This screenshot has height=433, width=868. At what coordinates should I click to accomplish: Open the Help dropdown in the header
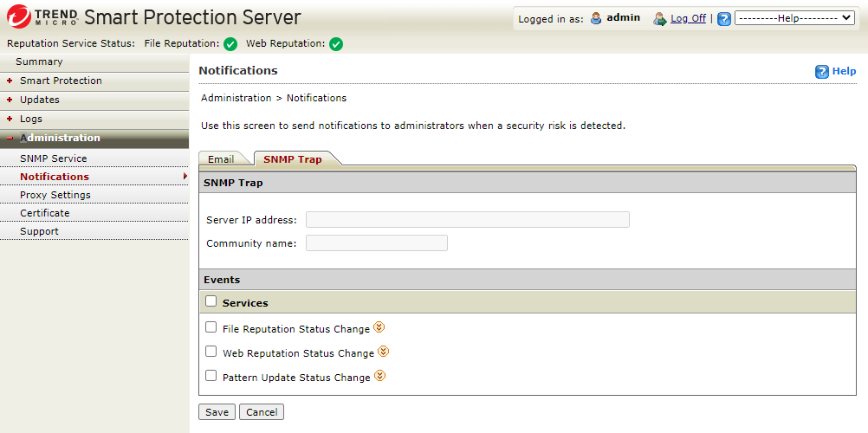[x=794, y=18]
